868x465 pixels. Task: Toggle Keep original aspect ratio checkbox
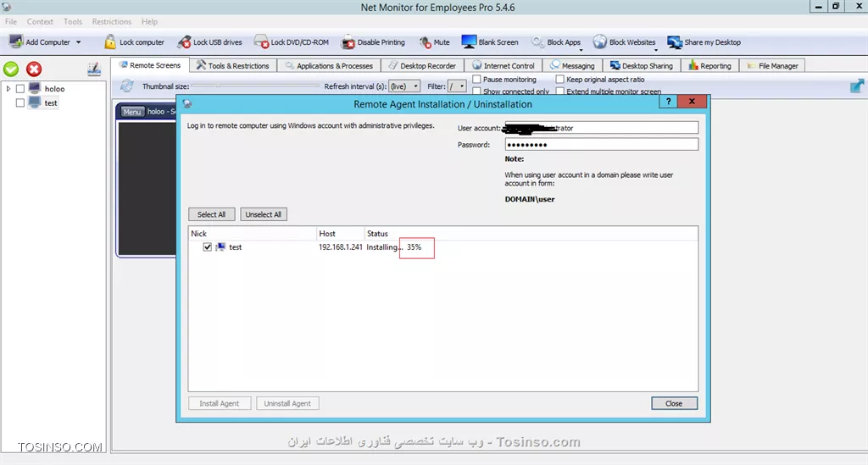[x=559, y=79]
